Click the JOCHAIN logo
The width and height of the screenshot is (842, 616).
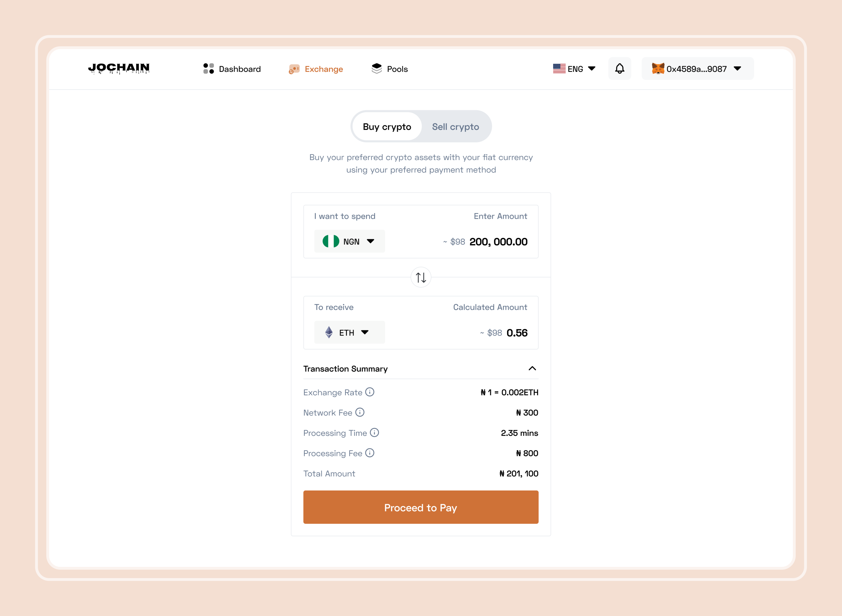[x=119, y=68]
